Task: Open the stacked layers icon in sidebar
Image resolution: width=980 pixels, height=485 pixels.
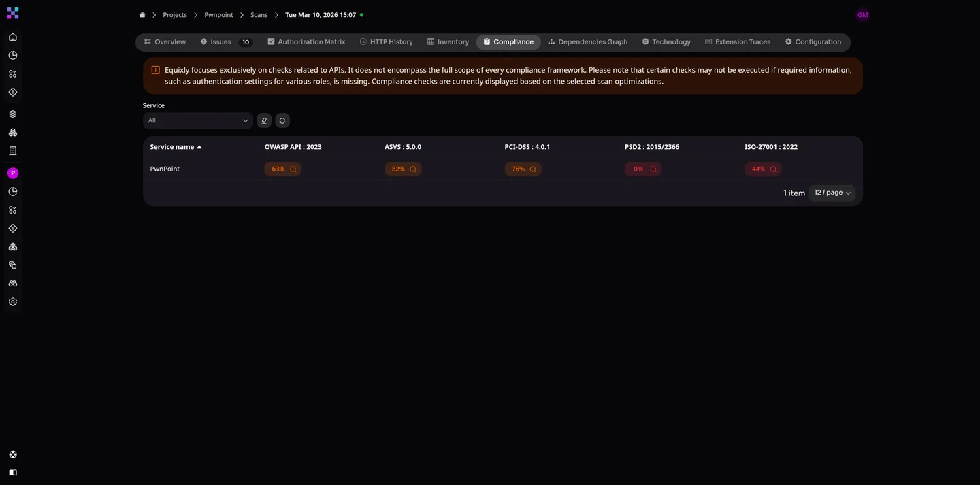Action: point(12,114)
